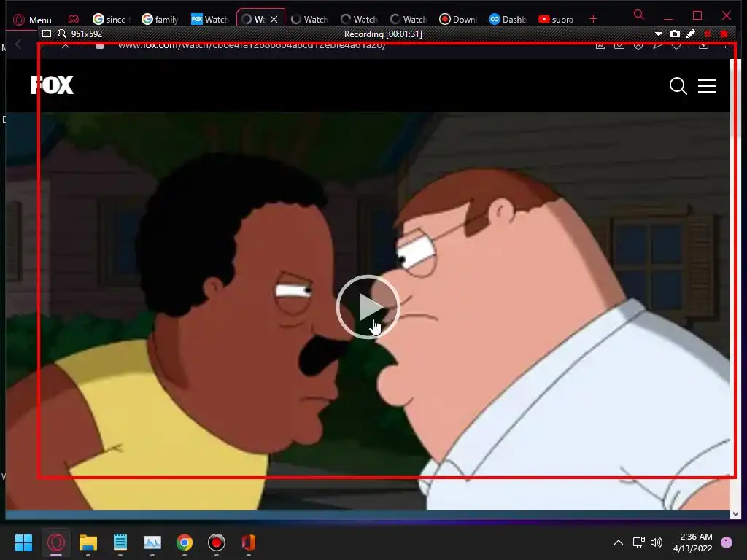Open Microsoft Office from taskbar
747x560 pixels.
click(x=249, y=542)
